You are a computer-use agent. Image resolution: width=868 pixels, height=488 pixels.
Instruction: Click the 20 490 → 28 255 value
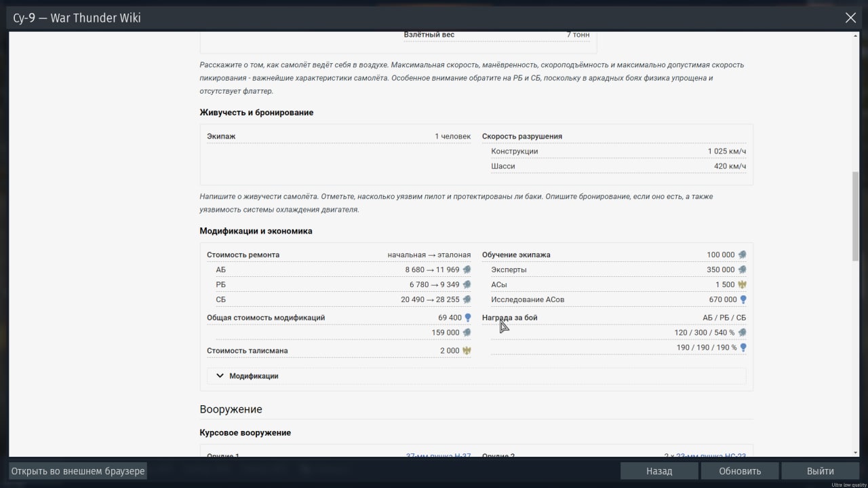[430, 299]
